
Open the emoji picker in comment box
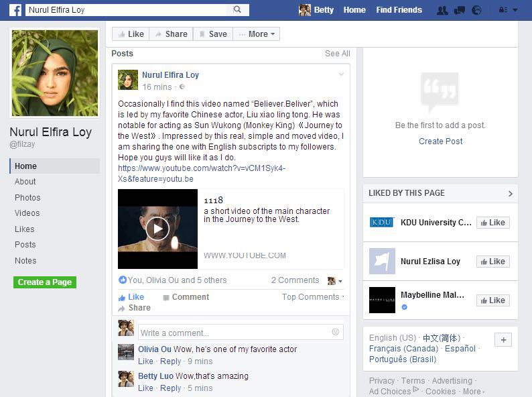335,332
